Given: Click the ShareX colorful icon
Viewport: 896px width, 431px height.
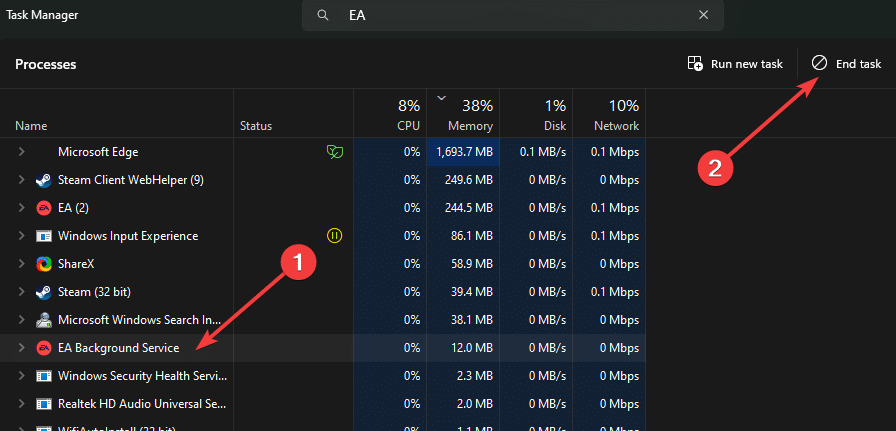Looking at the screenshot, I should (43, 264).
